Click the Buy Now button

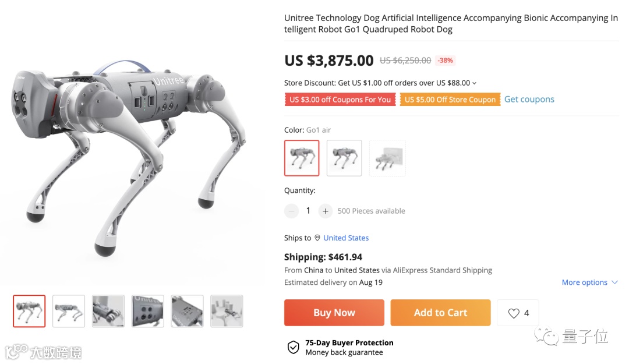coord(334,313)
